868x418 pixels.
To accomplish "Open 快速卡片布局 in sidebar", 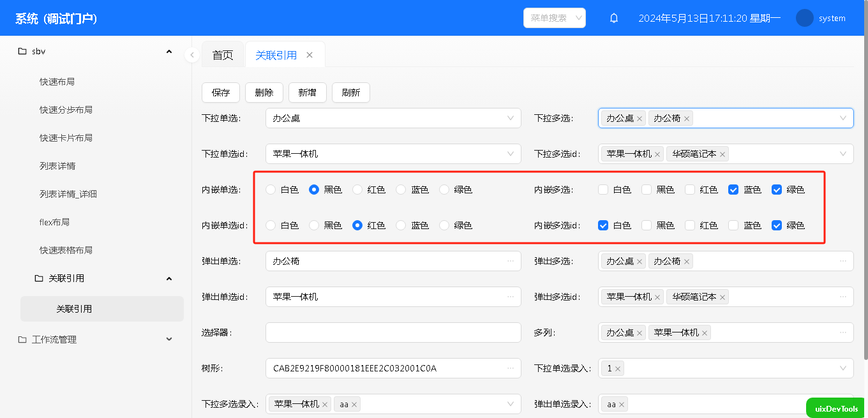I will tap(66, 138).
